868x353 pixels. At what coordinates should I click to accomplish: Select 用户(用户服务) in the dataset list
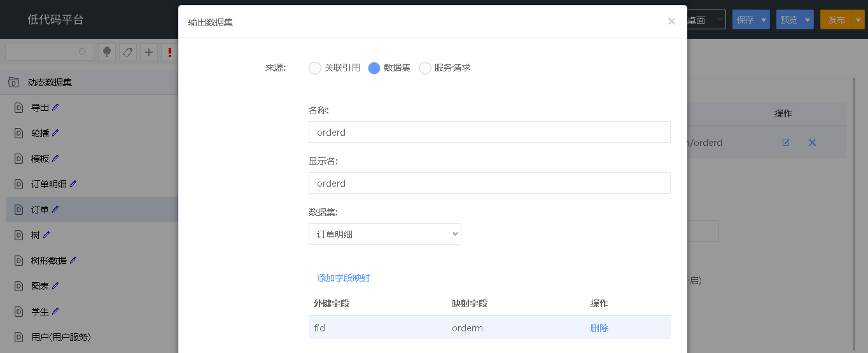click(60, 337)
